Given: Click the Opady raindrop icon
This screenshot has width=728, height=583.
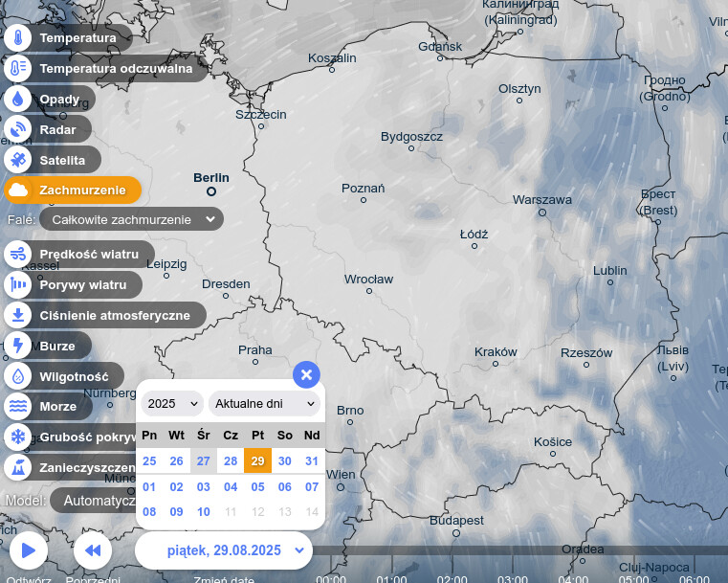Looking at the screenshot, I should [x=18, y=99].
